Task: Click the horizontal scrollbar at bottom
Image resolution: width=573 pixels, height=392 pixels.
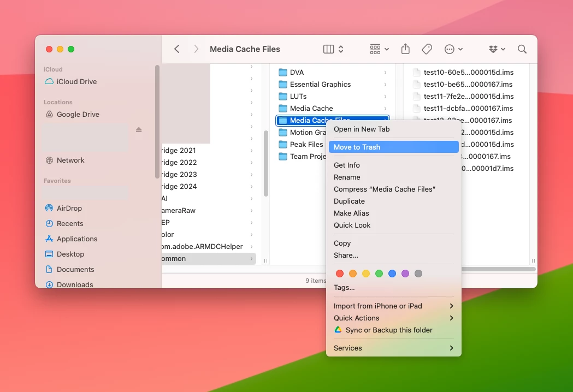Action: pyautogui.click(x=498, y=269)
